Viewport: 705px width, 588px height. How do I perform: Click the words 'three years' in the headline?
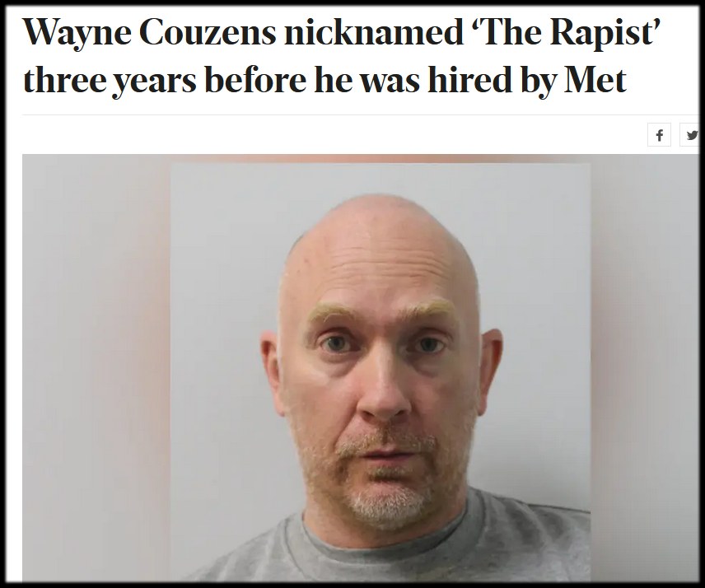110,82
